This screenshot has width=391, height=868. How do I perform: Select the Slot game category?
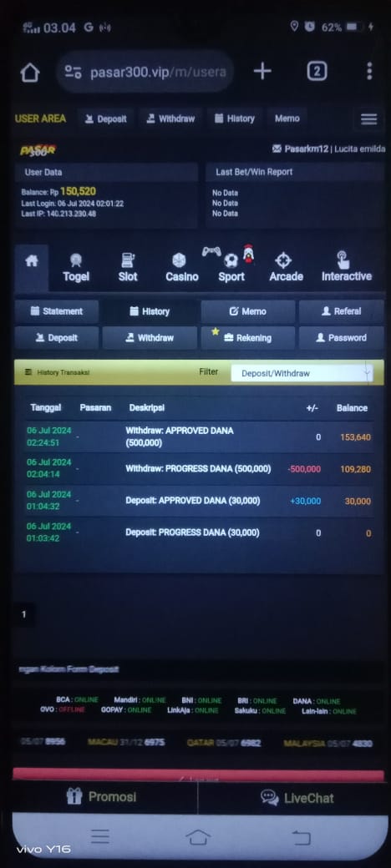(x=128, y=268)
